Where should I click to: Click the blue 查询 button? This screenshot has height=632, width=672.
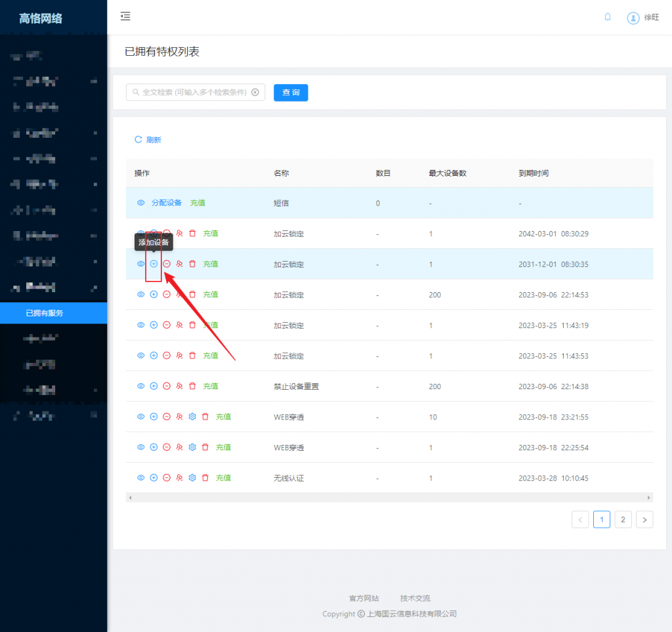pyautogui.click(x=291, y=93)
